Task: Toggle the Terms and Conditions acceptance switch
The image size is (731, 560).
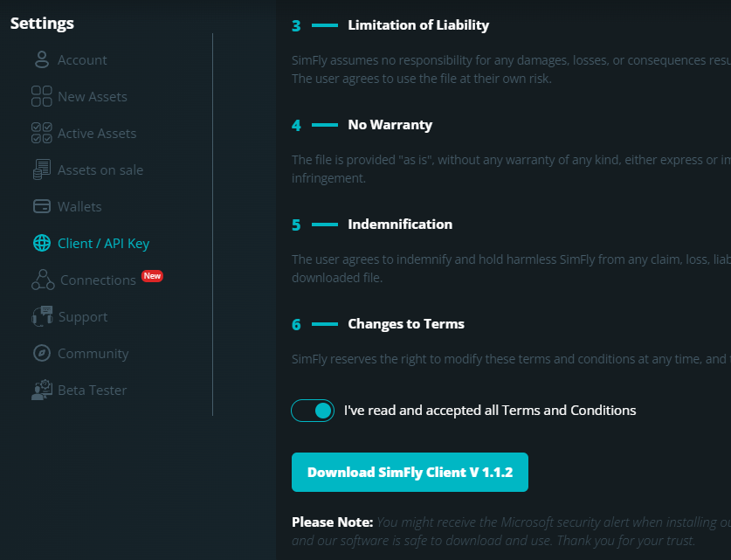Action: (x=313, y=411)
